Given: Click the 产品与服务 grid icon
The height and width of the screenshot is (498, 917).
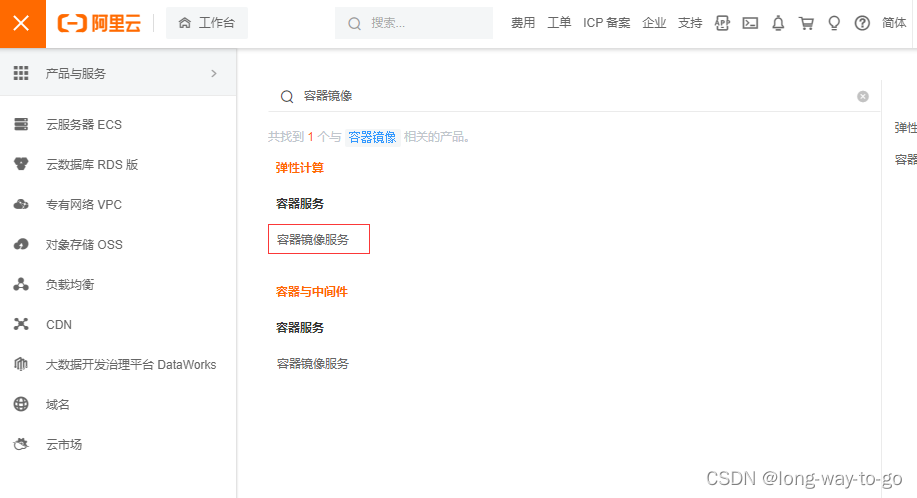Looking at the screenshot, I should point(21,73).
